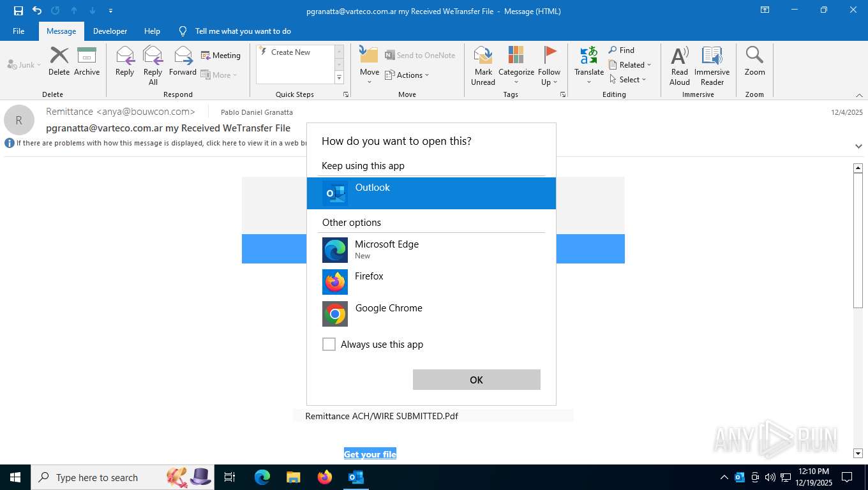Open the Windows Start menu
This screenshot has height=490, width=868.
15,477
